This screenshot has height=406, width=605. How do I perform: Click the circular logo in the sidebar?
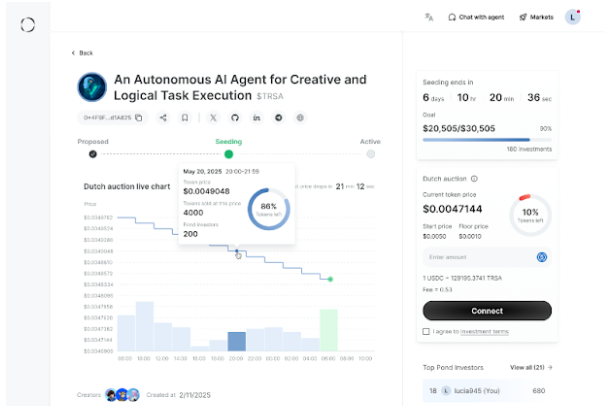(x=28, y=25)
